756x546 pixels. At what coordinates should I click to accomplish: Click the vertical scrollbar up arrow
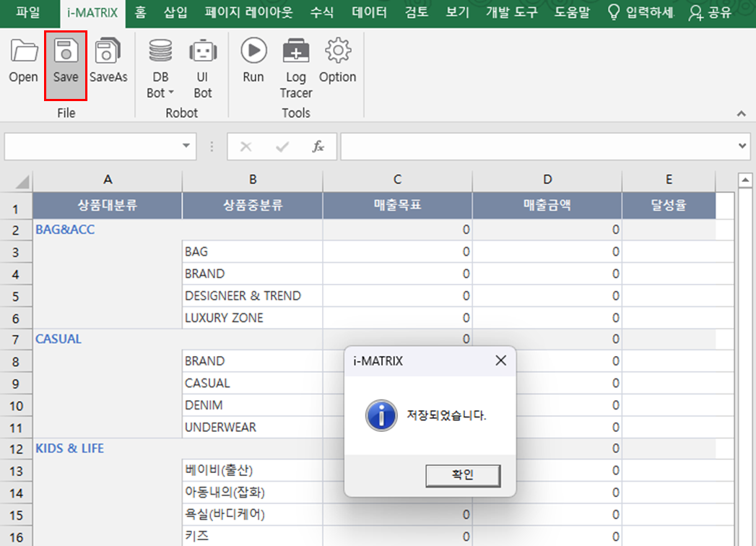pos(745,179)
